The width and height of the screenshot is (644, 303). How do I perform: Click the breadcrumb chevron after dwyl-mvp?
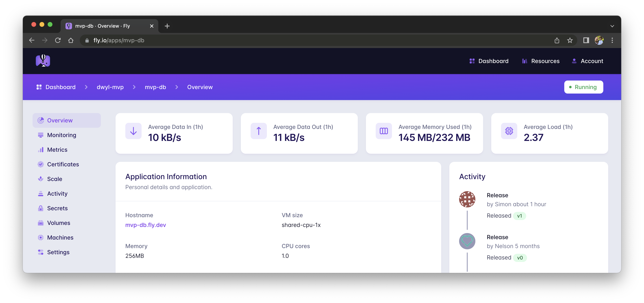[x=134, y=87]
